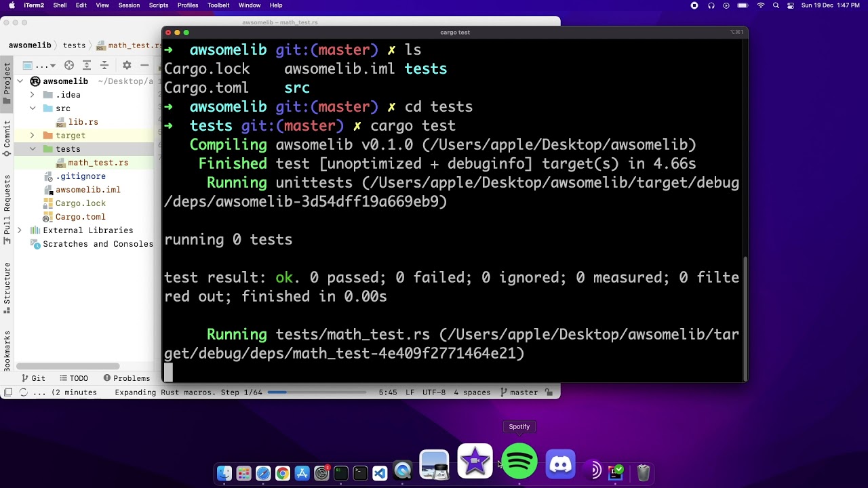Click tests breadcrumb in navigation bar
Screen dimensions: 868x488
[x=75, y=45]
